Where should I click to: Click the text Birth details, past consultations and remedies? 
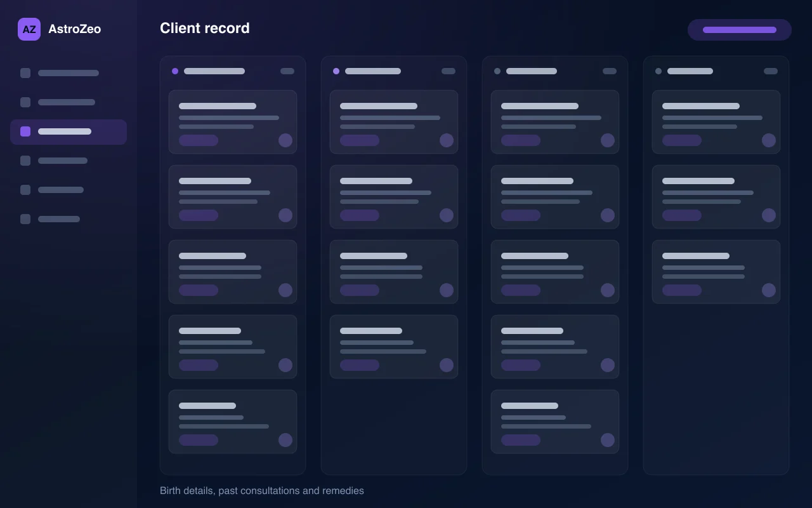point(262,491)
